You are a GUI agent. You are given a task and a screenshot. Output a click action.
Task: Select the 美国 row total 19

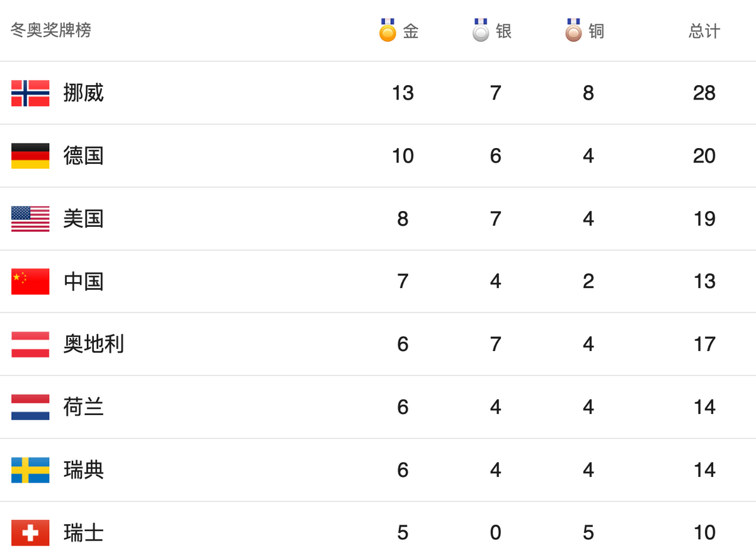704,219
